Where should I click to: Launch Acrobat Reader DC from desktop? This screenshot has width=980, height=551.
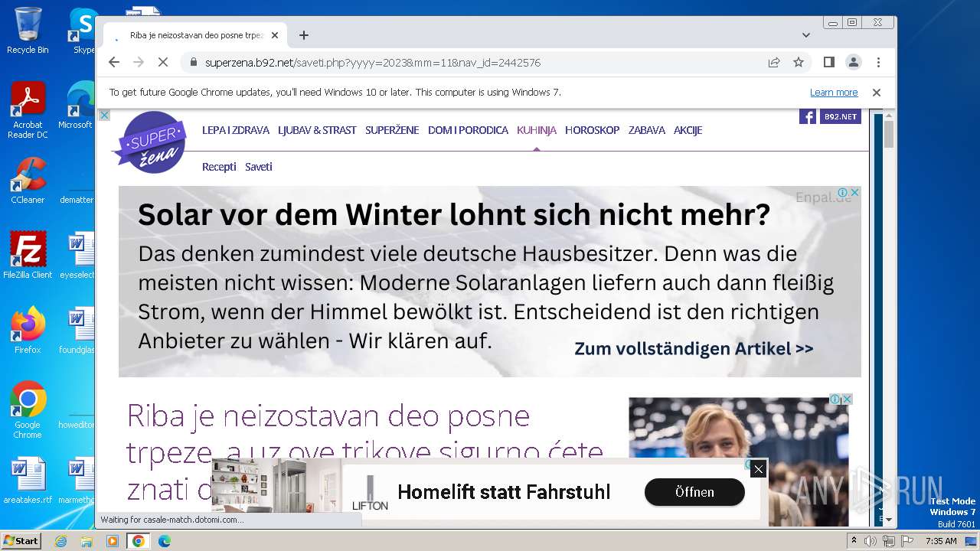point(28,111)
